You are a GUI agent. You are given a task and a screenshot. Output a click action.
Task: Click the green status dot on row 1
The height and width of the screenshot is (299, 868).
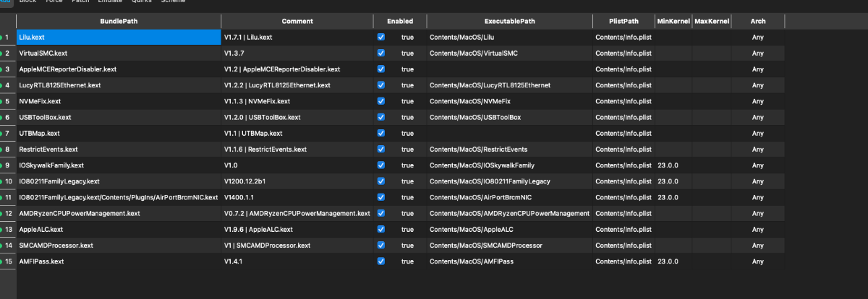tap(1, 37)
